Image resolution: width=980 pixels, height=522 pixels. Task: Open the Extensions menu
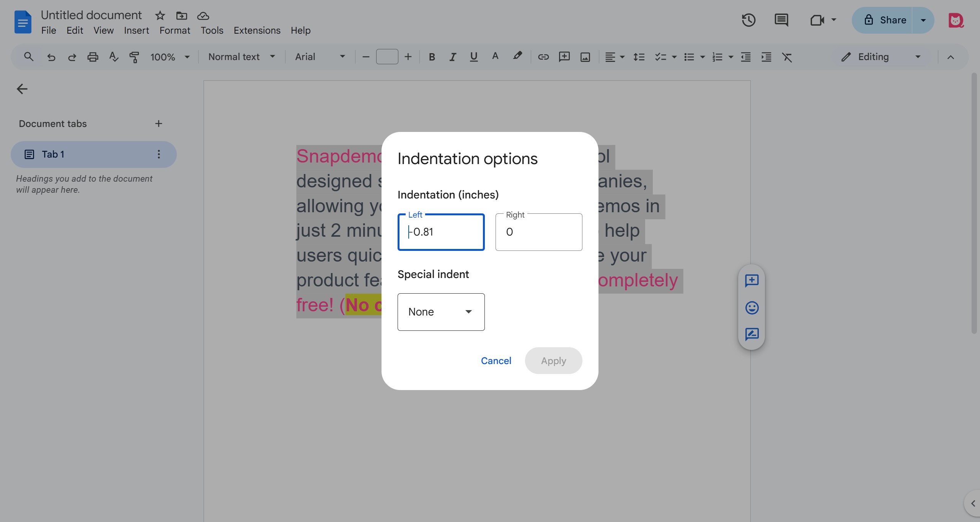[x=257, y=31]
